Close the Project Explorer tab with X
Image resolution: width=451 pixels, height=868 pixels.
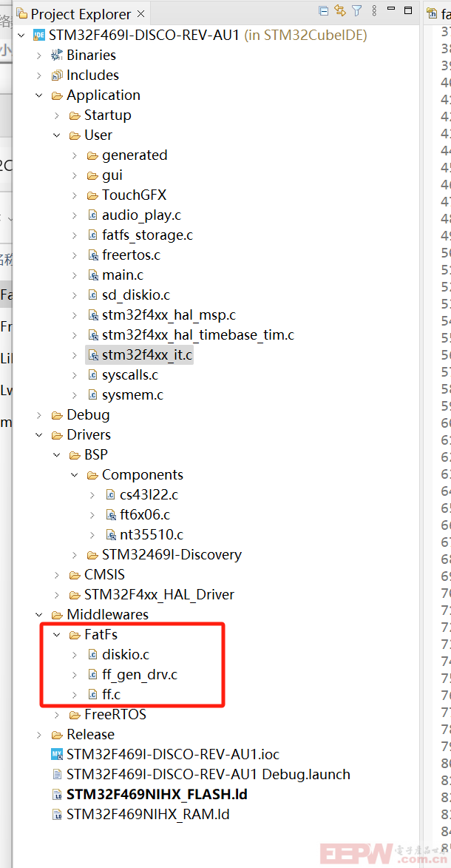click(x=140, y=13)
